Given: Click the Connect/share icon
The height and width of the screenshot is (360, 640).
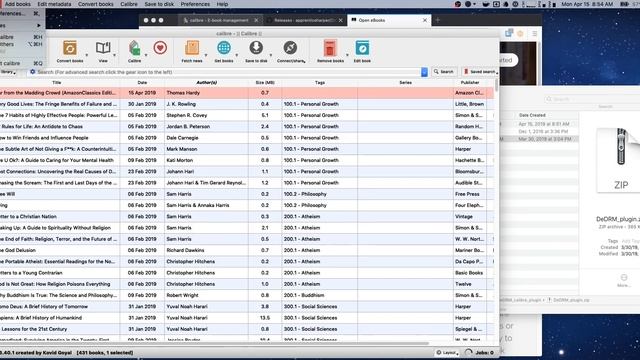Looking at the screenshot, I should click(x=290, y=48).
